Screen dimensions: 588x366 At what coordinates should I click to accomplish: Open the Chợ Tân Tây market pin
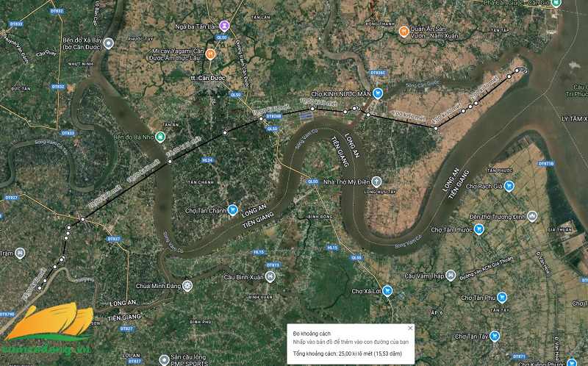click(x=495, y=336)
